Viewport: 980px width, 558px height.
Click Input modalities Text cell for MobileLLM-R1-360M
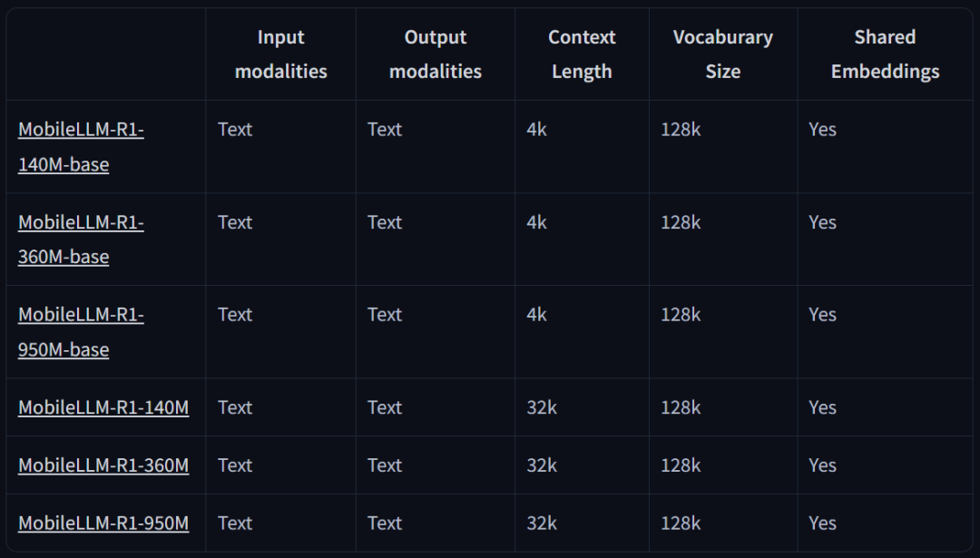pyautogui.click(x=235, y=465)
